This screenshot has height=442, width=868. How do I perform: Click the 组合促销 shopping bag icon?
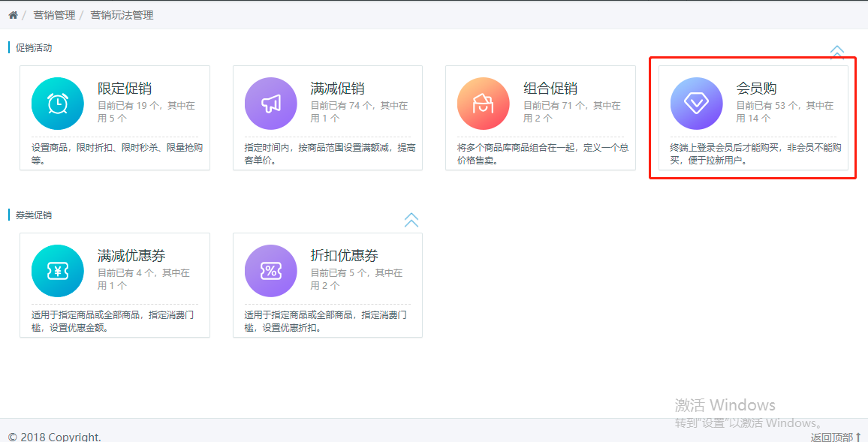pyautogui.click(x=484, y=104)
